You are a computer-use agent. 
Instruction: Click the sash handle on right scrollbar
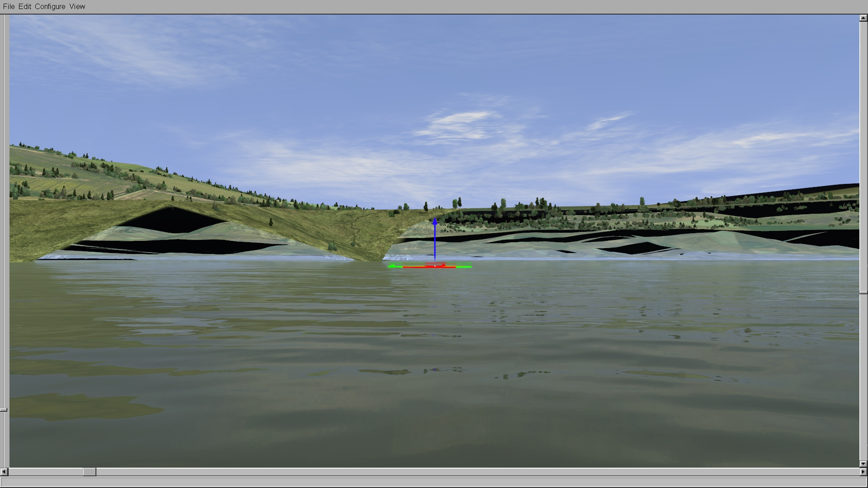(863, 293)
